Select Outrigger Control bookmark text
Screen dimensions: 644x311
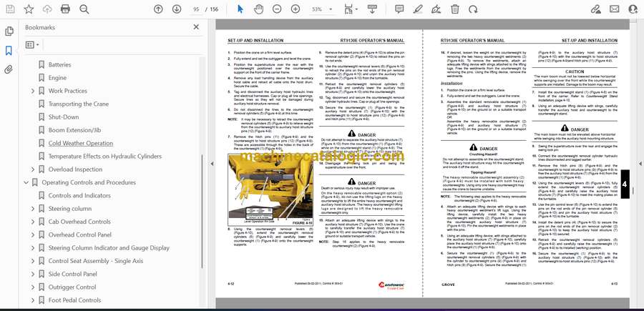72,287
